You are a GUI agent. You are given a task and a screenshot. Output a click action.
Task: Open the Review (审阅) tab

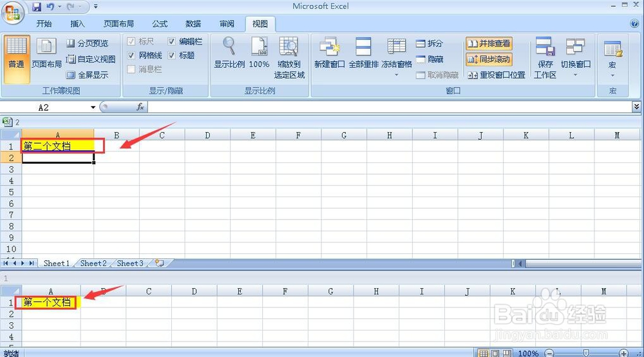(227, 24)
